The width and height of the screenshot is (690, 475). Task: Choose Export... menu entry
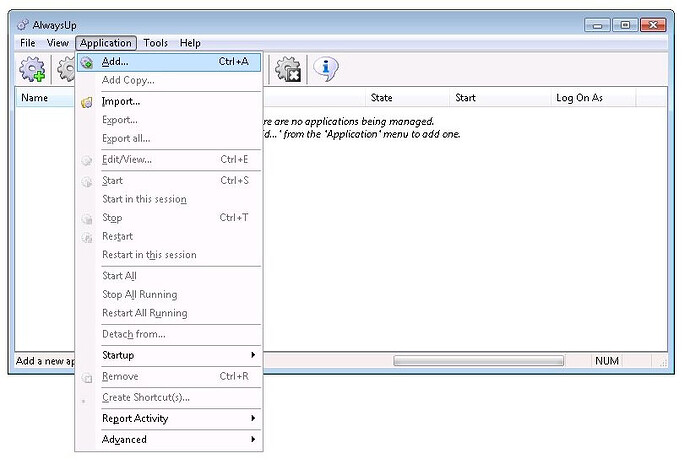coord(169,120)
